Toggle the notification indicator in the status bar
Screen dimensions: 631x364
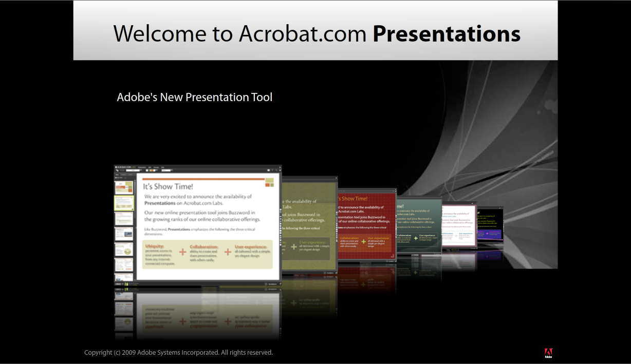click(280, 284)
